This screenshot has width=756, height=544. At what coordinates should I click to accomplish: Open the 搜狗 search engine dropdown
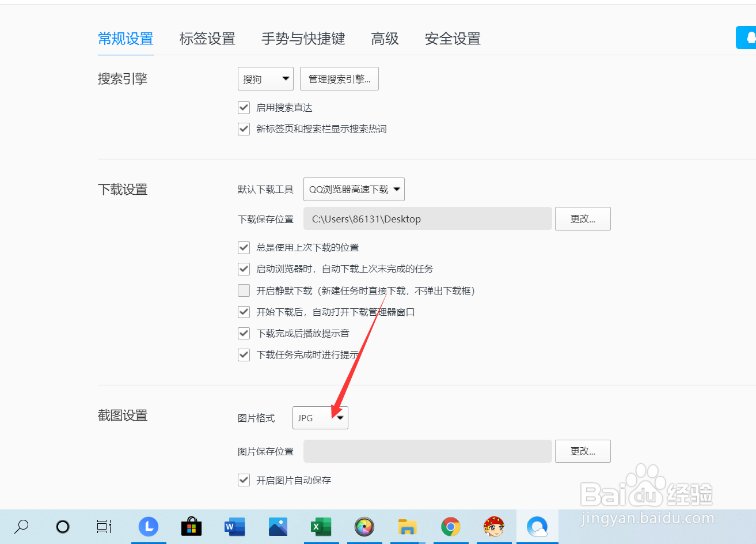[265, 78]
